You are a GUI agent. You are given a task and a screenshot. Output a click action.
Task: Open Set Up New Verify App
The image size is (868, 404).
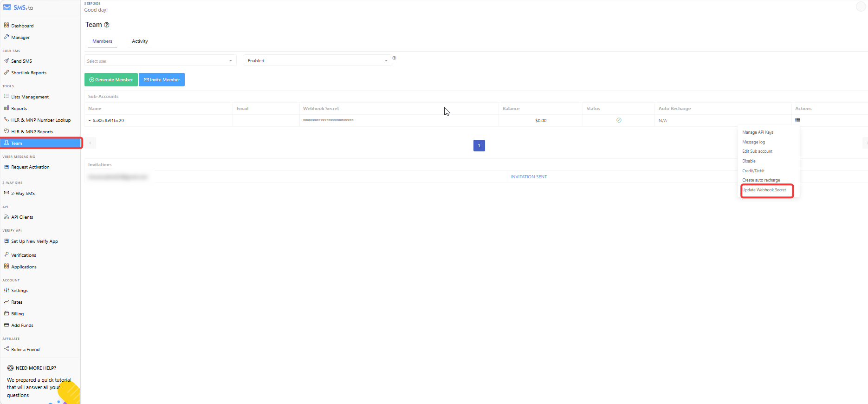[x=34, y=241]
